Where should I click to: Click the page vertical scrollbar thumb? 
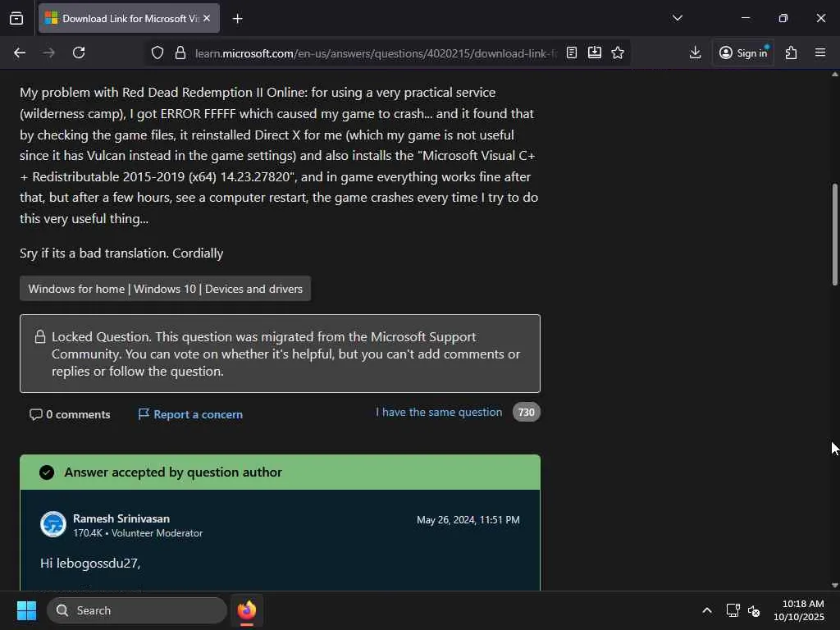[834, 235]
